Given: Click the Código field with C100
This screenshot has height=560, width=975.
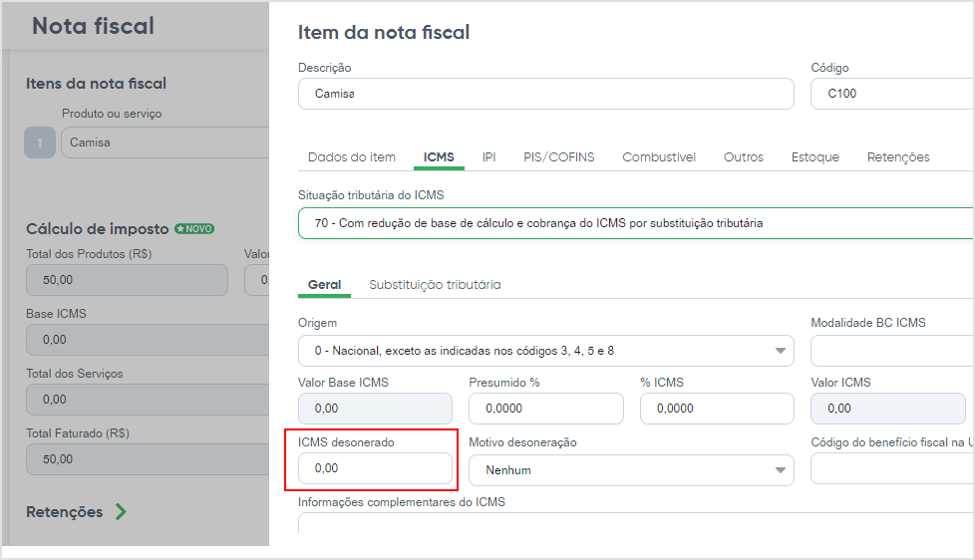Looking at the screenshot, I should [x=892, y=94].
